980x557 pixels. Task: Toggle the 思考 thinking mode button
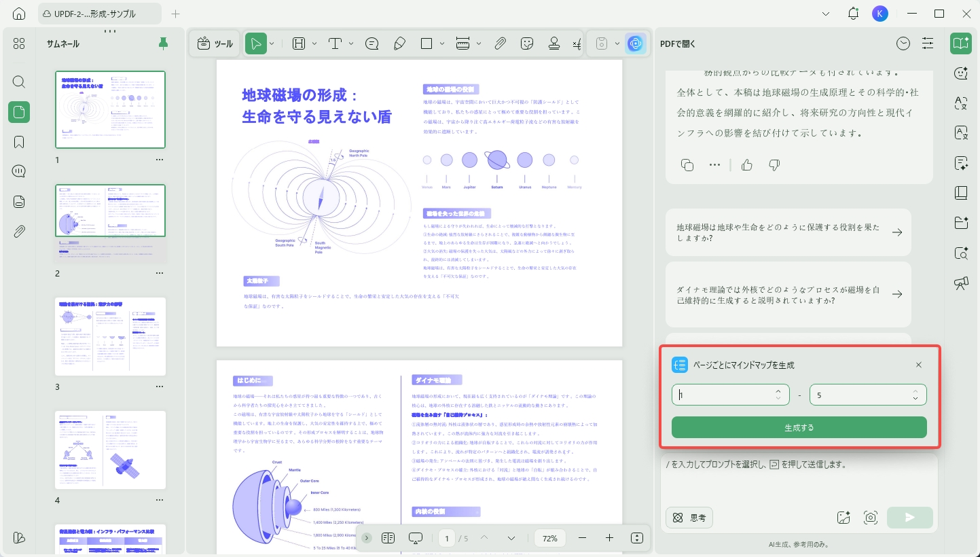click(x=689, y=518)
